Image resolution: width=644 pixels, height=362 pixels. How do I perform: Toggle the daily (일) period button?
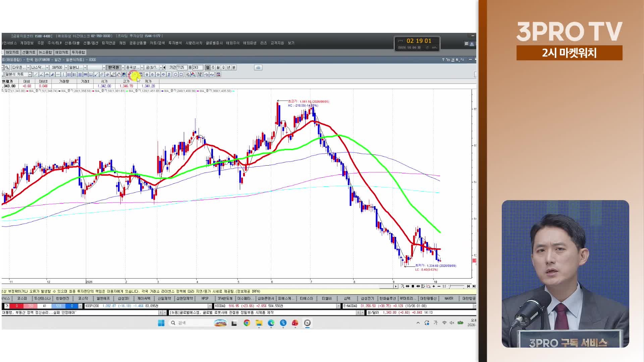(x=208, y=68)
